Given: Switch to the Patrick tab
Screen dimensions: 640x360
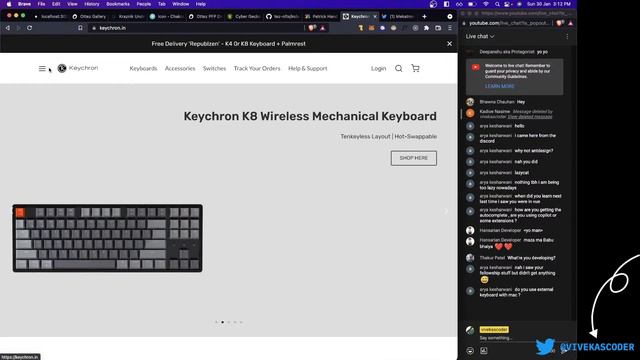Looking at the screenshot, I should [x=321, y=16].
